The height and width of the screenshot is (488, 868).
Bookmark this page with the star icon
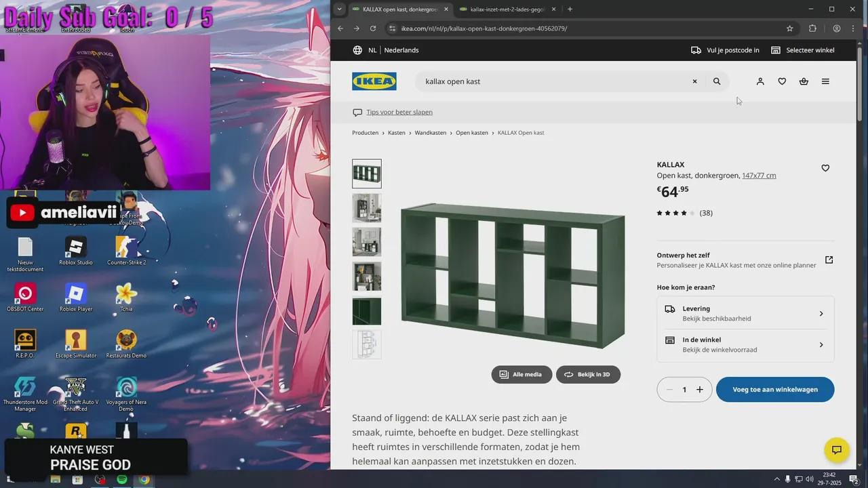[790, 28]
